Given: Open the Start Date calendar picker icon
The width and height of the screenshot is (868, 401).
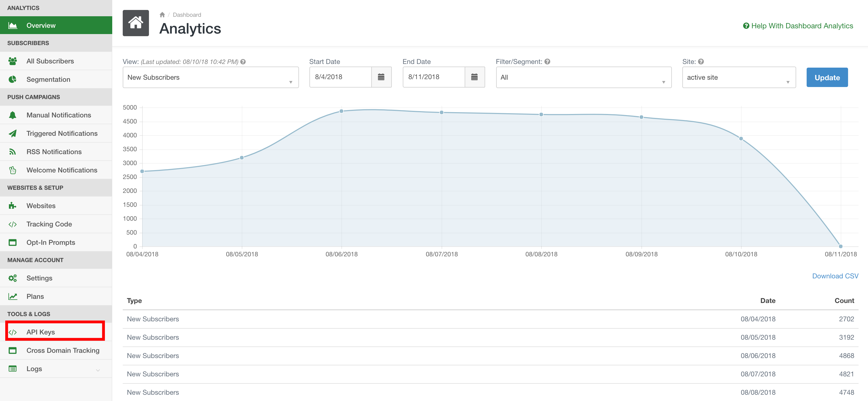Looking at the screenshot, I should click(x=381, y=77).
